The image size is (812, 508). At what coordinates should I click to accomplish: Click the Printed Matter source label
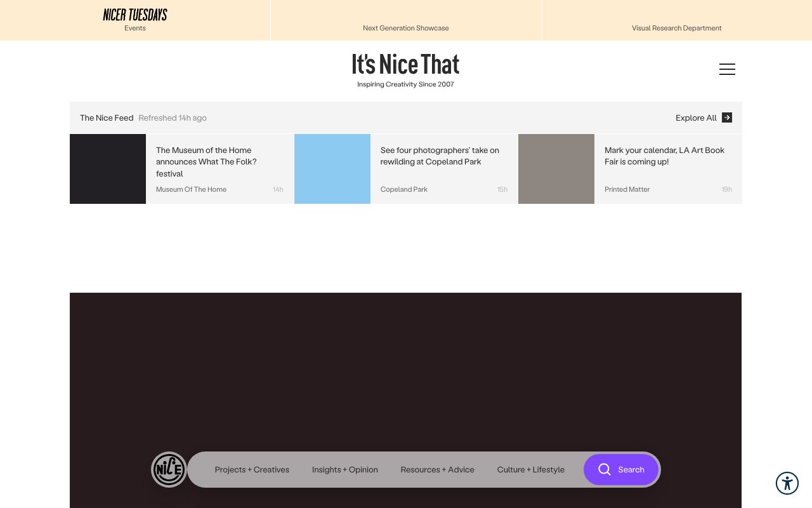627,189
